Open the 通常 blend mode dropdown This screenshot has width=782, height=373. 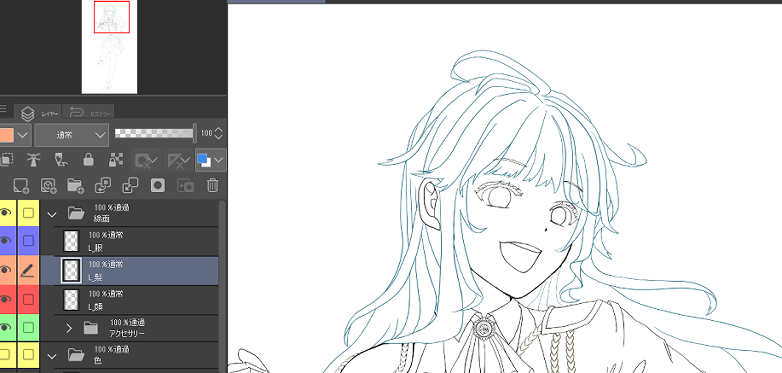tap(71, 135)
